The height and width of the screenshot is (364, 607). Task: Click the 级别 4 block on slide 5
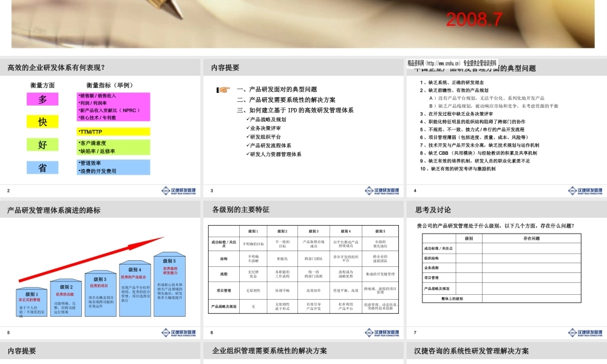tap(135, 289)
